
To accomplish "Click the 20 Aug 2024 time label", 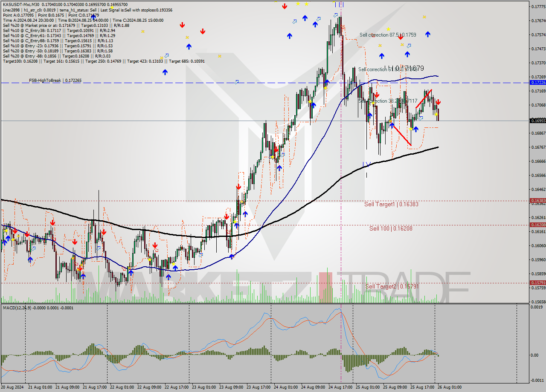I will tap(13, 387).
